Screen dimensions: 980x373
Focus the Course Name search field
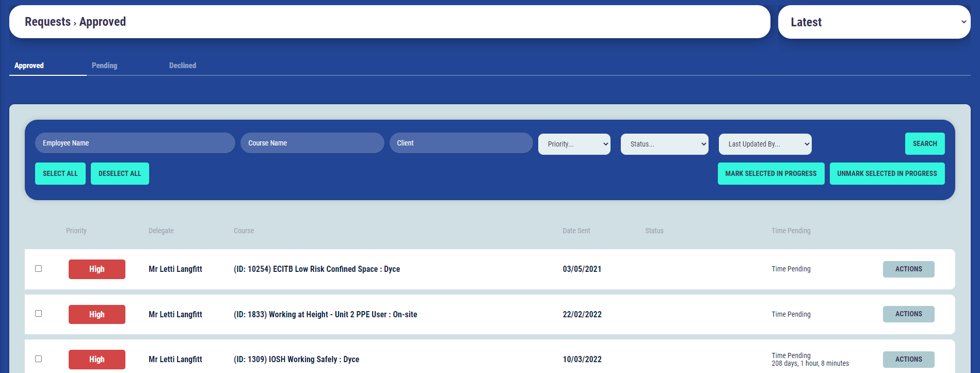coord(312,143)
